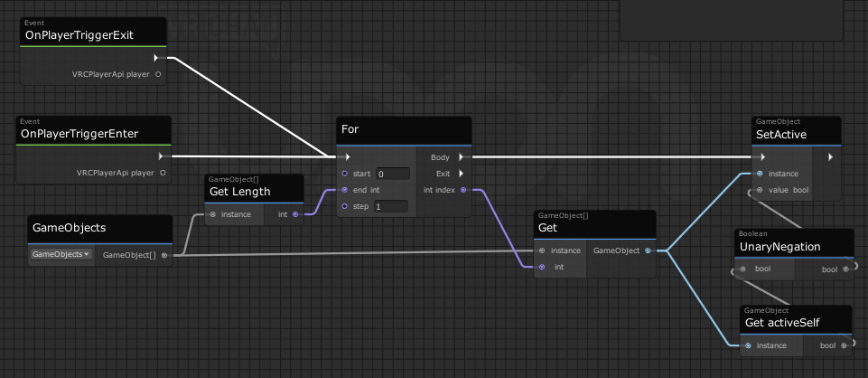The height and width of the screenshot is (378, 868).
Task: Click the OnPlayerTriggerExit flow output arrow
Action: click(156, 58)
